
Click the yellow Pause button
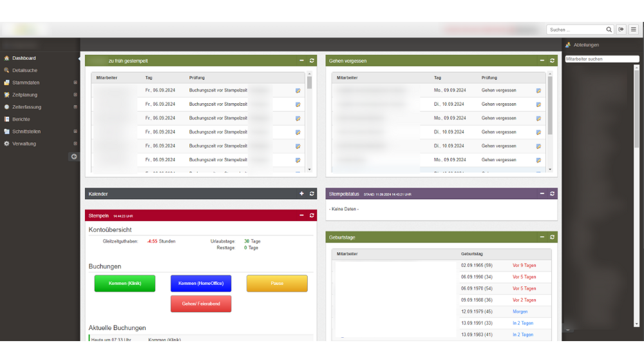point(277,283)
